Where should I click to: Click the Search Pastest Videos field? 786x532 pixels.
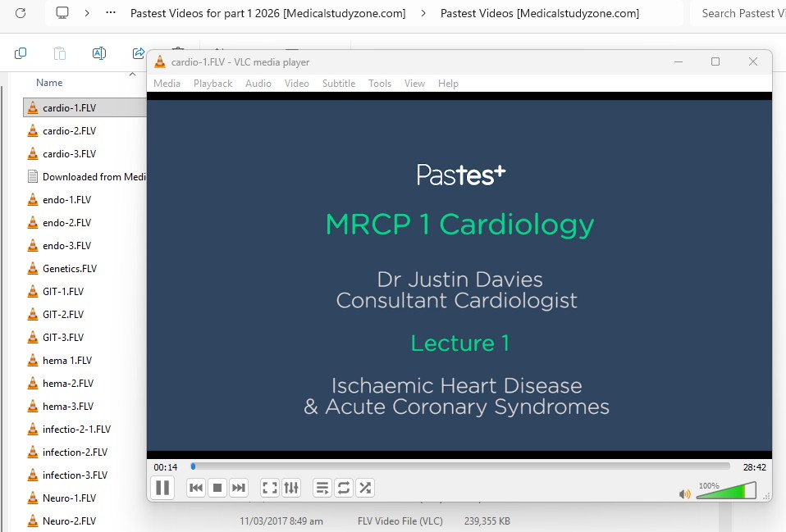738,13
